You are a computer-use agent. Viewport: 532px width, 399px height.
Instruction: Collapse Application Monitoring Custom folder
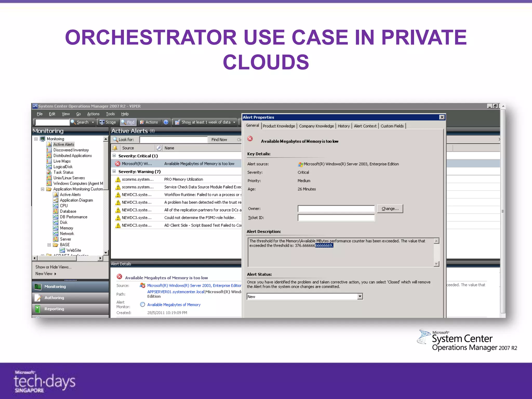coord(43,189)
